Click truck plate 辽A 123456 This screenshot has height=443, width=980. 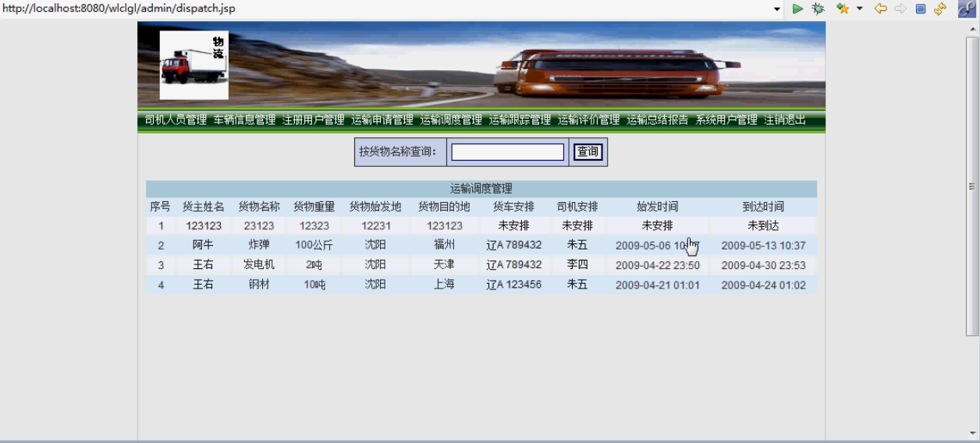(x=513, y=285)
